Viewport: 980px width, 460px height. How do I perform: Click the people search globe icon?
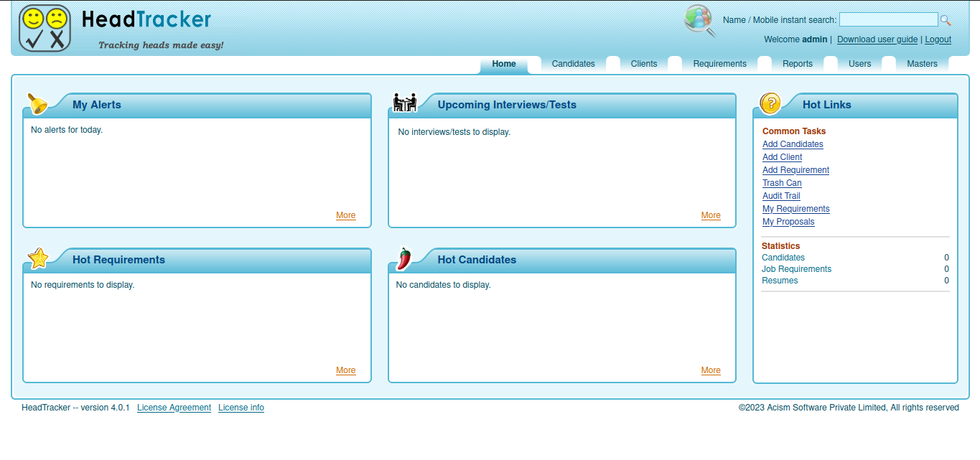700,20
